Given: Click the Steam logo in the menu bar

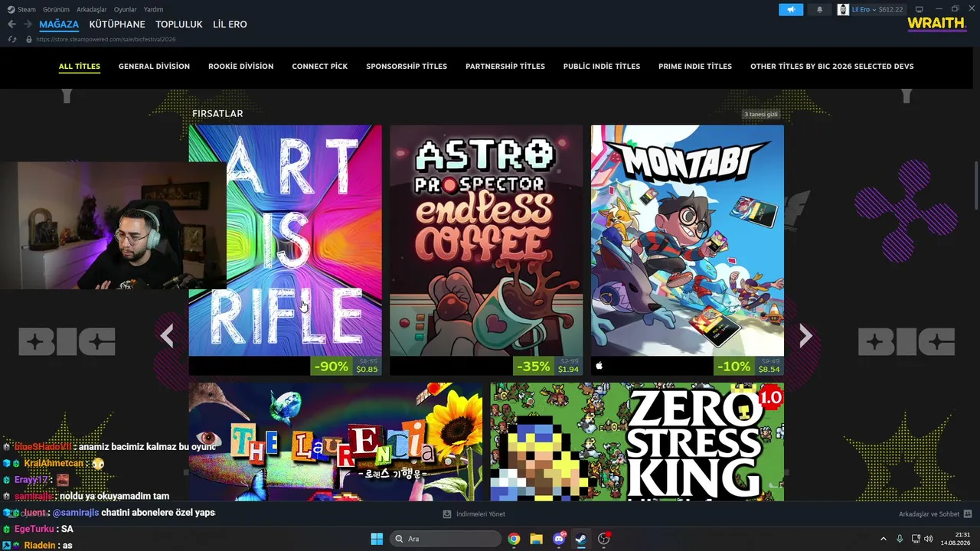Looking at the screenshot, I should click(11, 9).
